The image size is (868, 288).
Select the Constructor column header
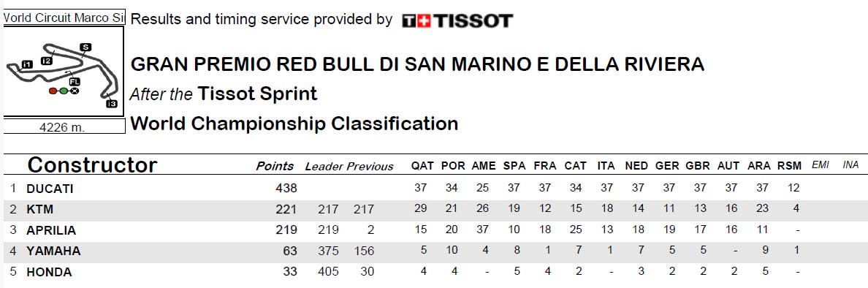tap(93, 165)
